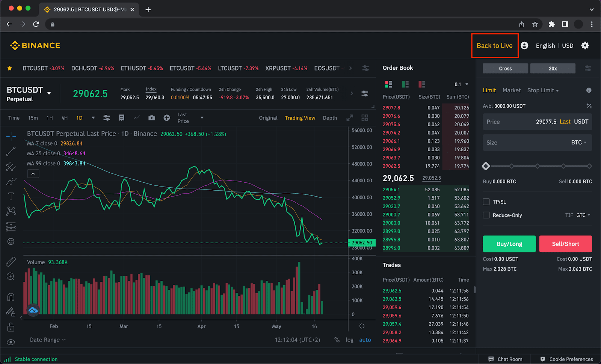Viewport: 601px width, 364px height.
Task: Activate the Zoom In tool
Action: click(11, 277)
